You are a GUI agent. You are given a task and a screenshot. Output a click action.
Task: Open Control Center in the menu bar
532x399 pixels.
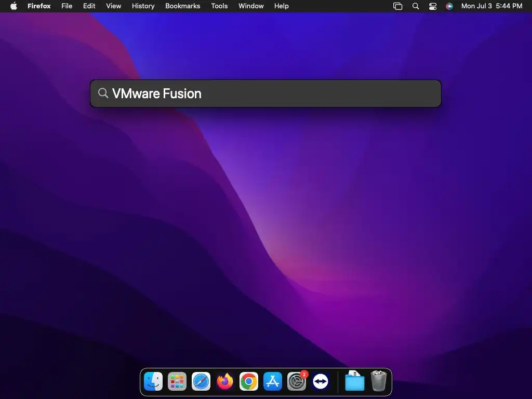pyautogui.click(x=433, y=6)
